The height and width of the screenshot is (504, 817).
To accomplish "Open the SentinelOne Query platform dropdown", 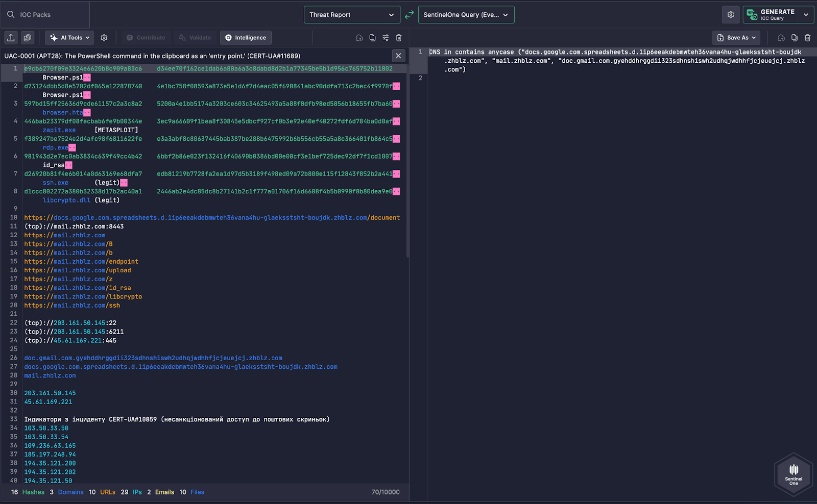I will pyautogui.click(x=466, y=15).
